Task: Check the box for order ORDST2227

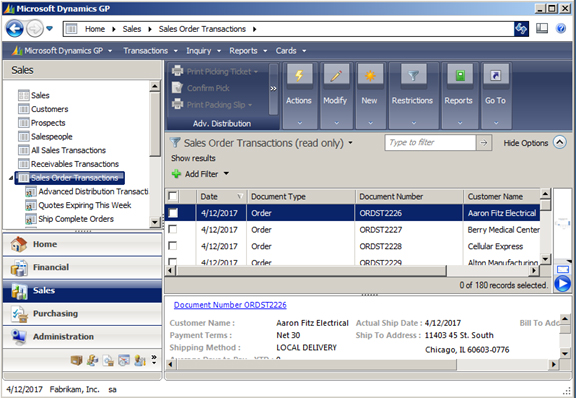Action: [x=172, y=229]
